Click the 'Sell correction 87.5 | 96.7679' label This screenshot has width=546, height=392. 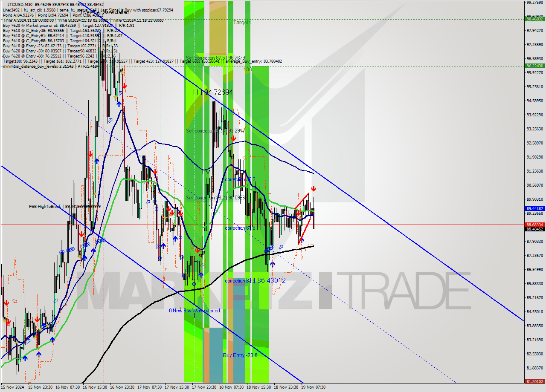click(215, 58)
